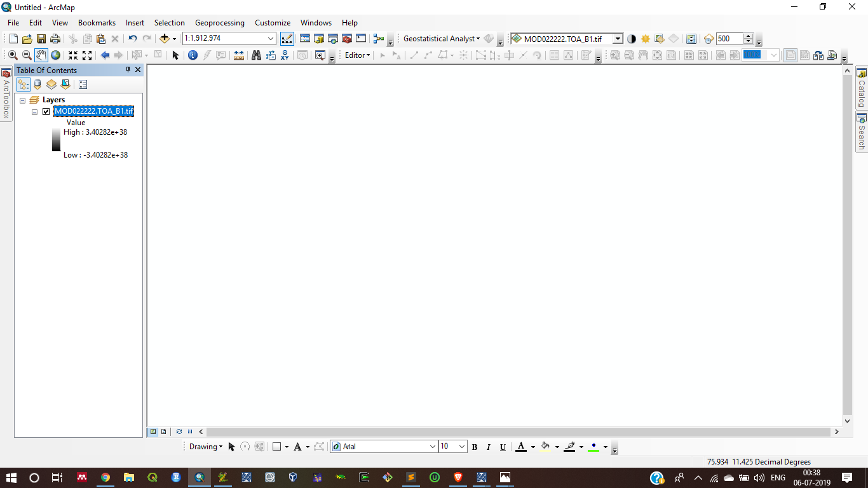Create a new map document

tap(13, 39)
